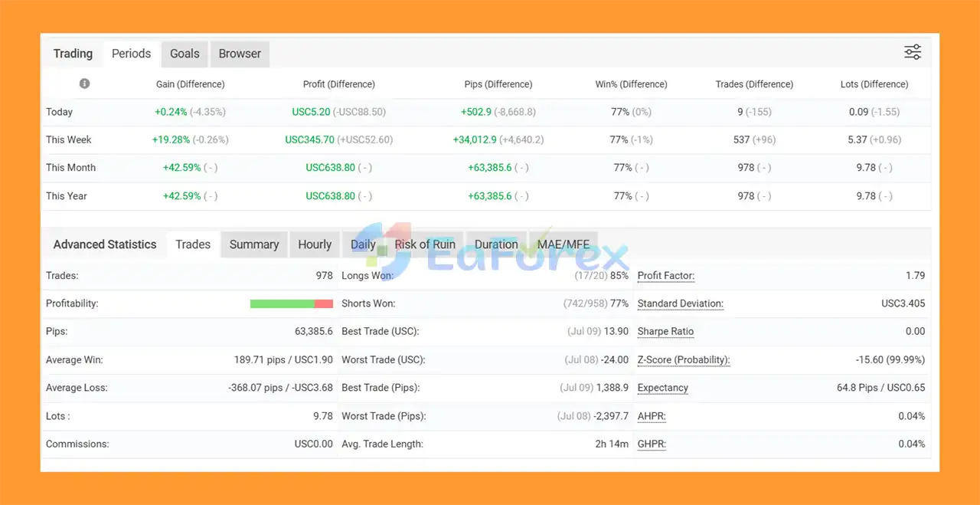Click the Average Loss value -368.07 pips
This screenshot has height=505, width=980.
pyautogui.click(x=280, y=388)
